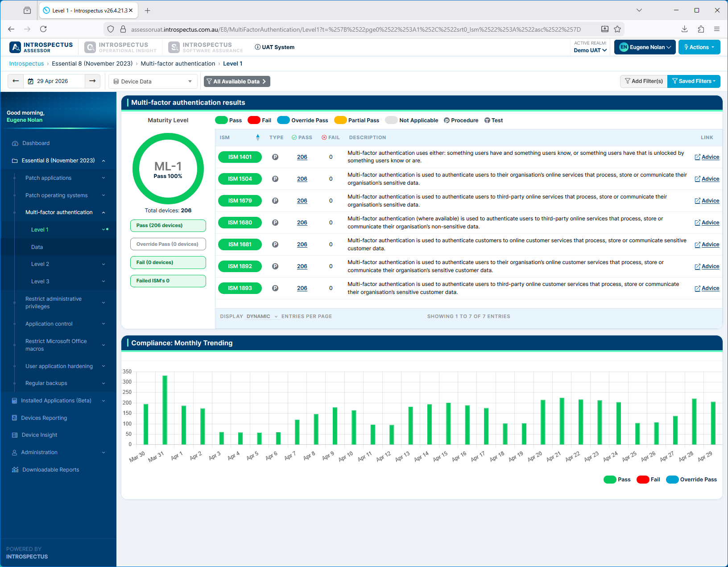Open the Device Data dropdown
Screen dimensions: 728x567
[153, 82]
